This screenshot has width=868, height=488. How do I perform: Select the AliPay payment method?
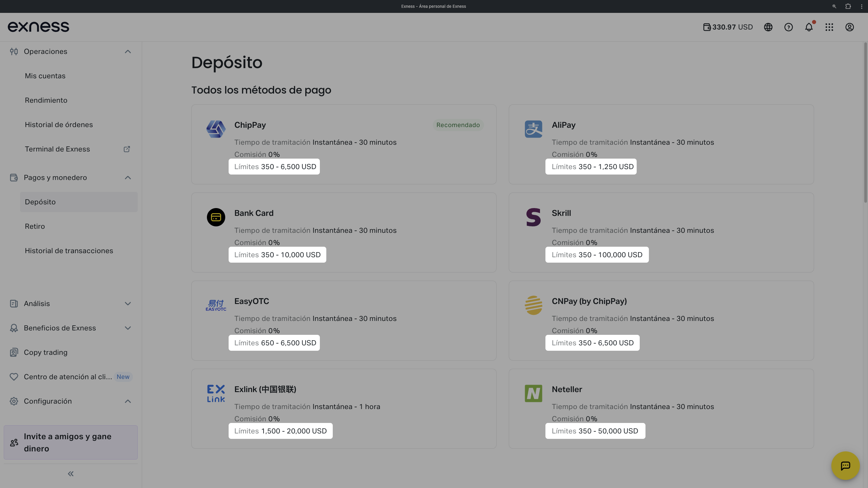(x=661, y=144)
